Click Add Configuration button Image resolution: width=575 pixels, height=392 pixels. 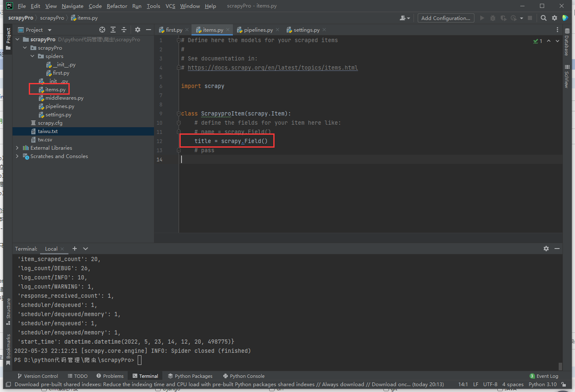(x=446, y=18)
